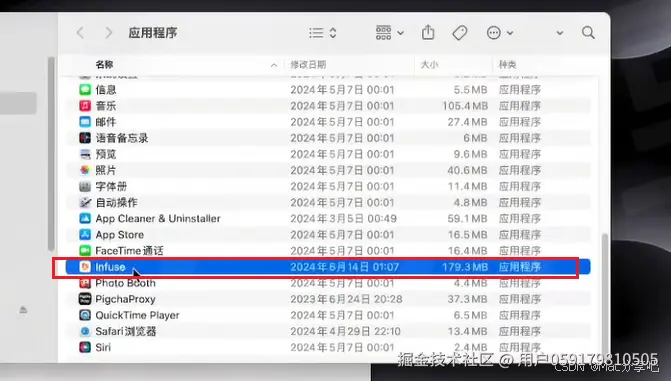Select the FaceTime通话 name text
This screenshot has height=381, width=671.
(x=129, y=250)
